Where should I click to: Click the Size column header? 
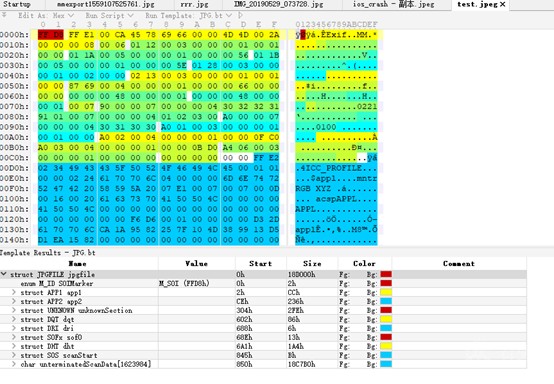click(312, 264)
